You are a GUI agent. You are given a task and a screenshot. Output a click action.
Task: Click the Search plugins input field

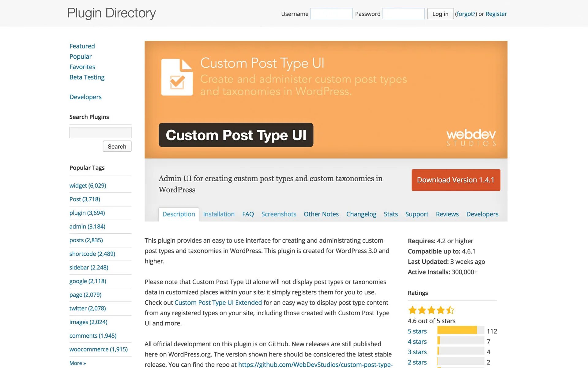tap(100, 132)
